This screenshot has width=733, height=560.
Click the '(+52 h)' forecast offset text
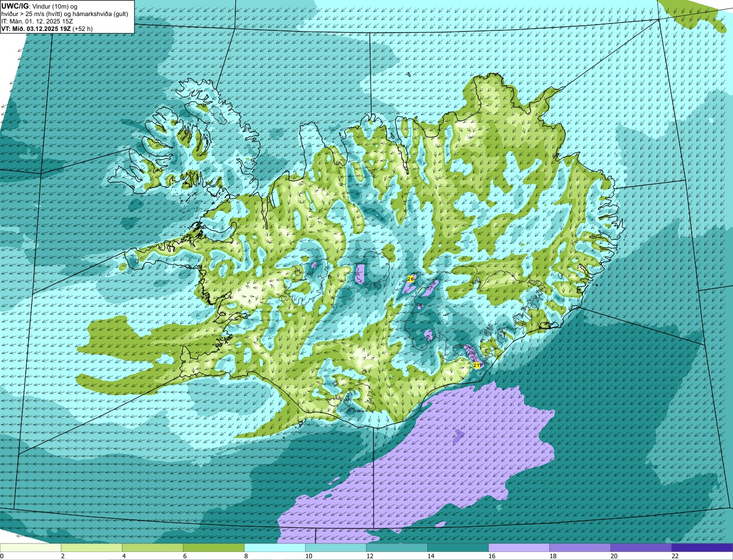[82, 28]
